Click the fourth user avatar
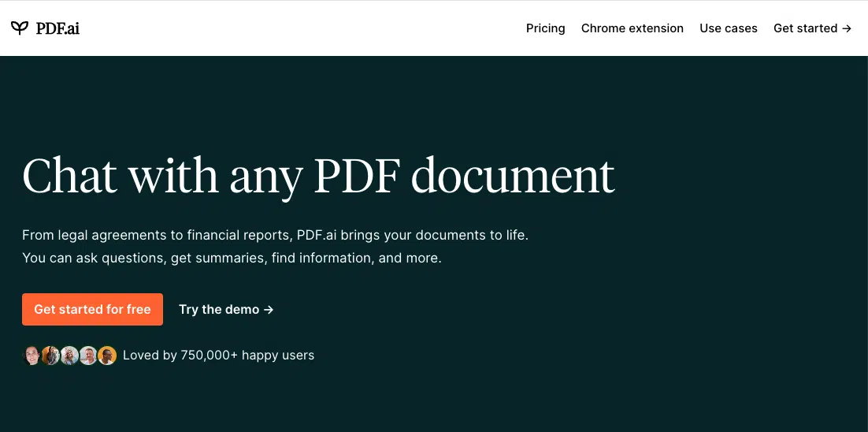 point(88,356)
